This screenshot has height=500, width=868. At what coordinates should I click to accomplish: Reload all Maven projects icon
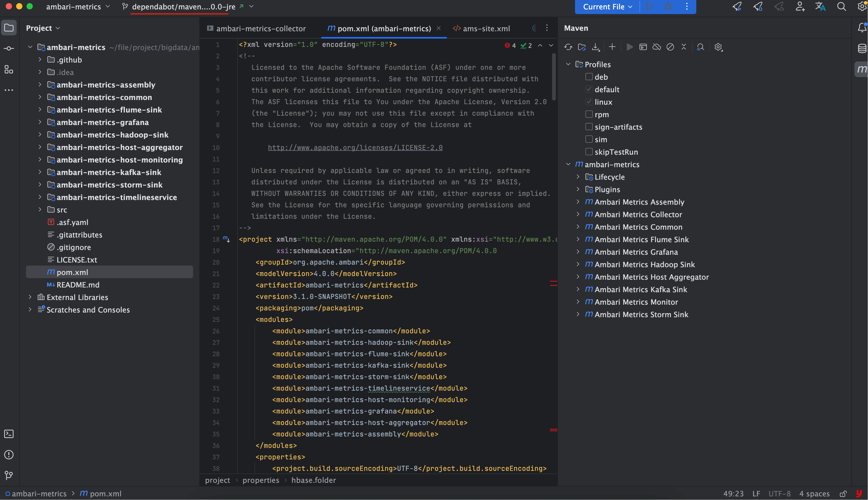tap(568, 47)
